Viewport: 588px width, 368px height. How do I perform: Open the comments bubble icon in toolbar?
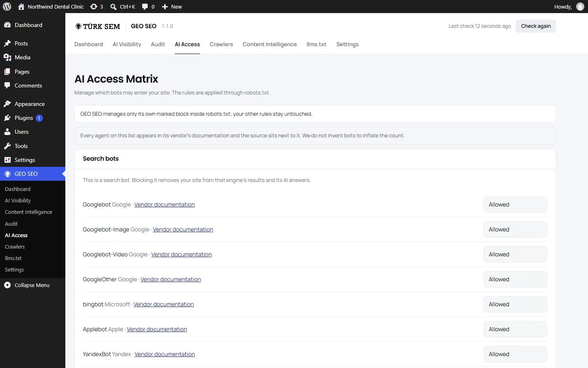tap(145, 7)
